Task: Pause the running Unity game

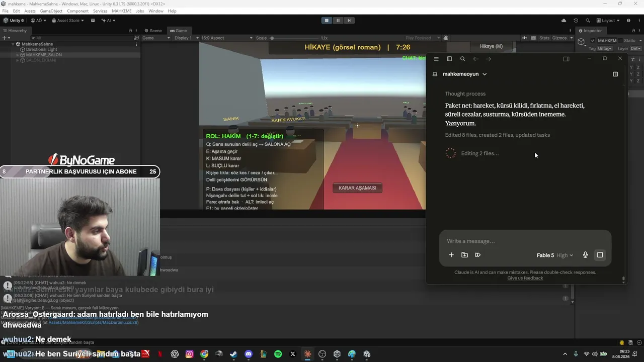Action: (338, 21)
